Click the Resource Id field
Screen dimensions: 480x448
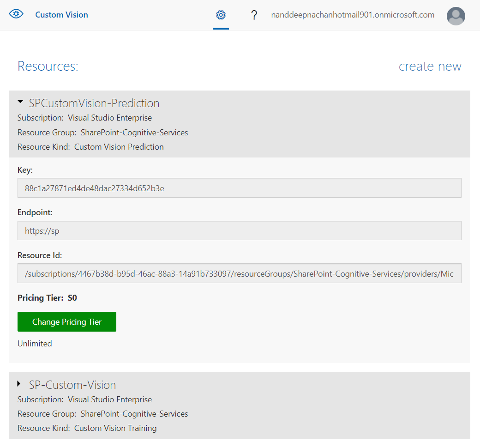click(x=239, y=273)
